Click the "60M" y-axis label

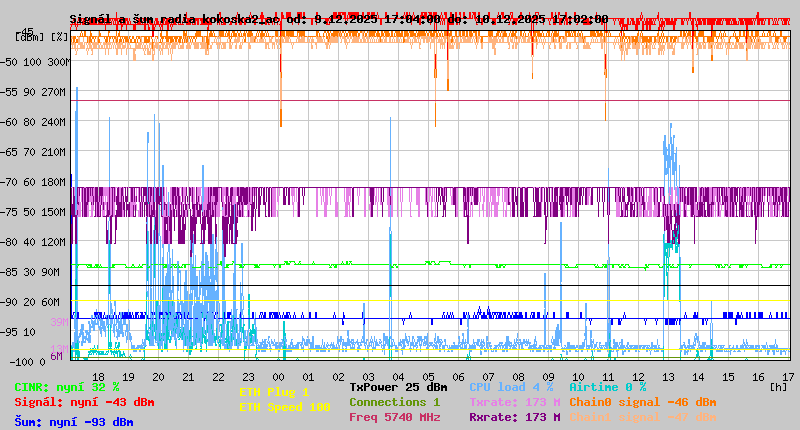pos(50,302)
